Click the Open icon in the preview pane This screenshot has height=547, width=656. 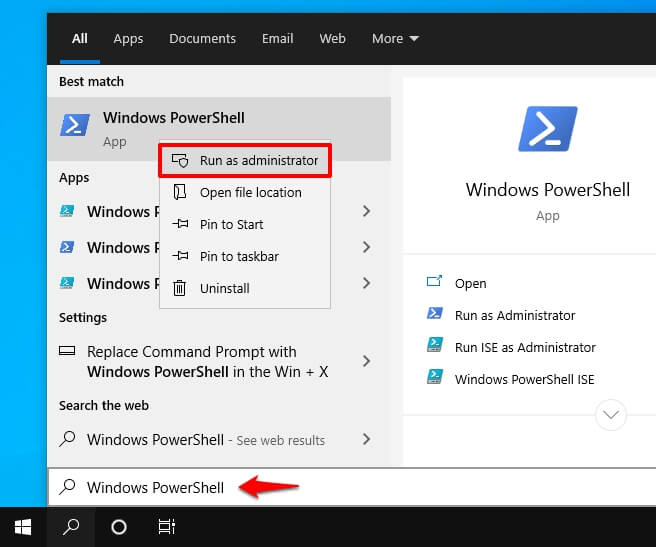[434, 281]
